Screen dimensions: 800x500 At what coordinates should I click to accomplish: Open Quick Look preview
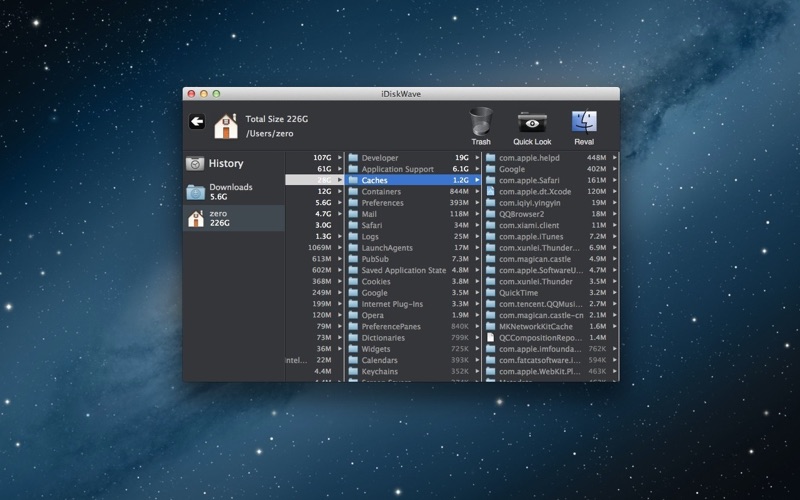tap(532, 128)
